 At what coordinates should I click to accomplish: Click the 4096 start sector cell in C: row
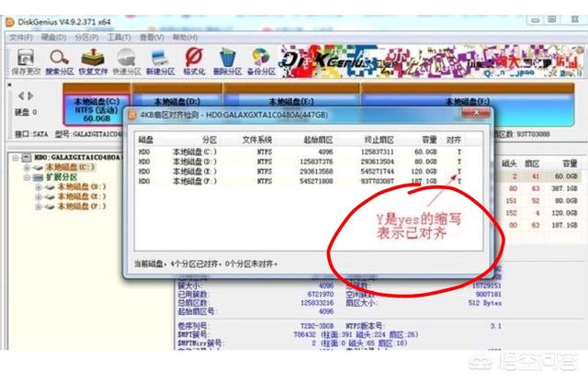[325, 152]
